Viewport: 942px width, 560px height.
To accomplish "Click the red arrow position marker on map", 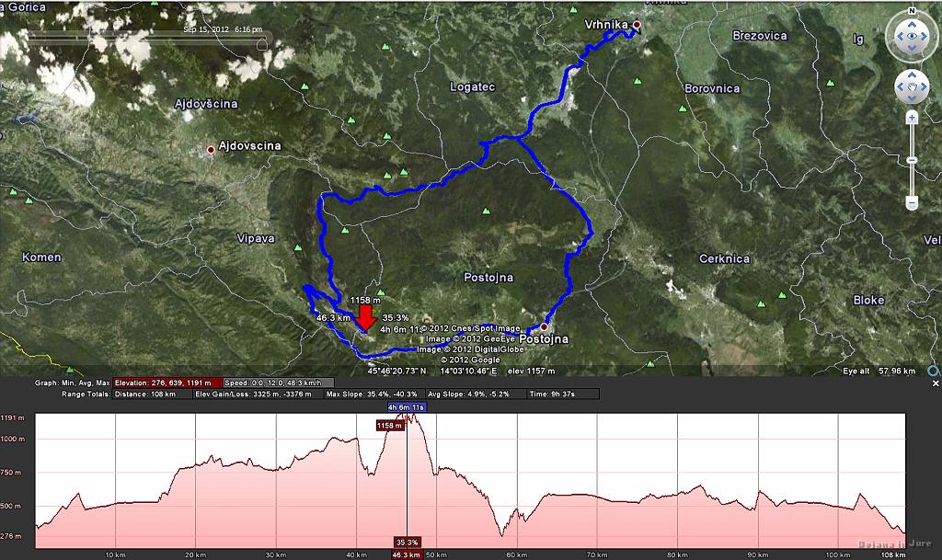I will (365, 318).
